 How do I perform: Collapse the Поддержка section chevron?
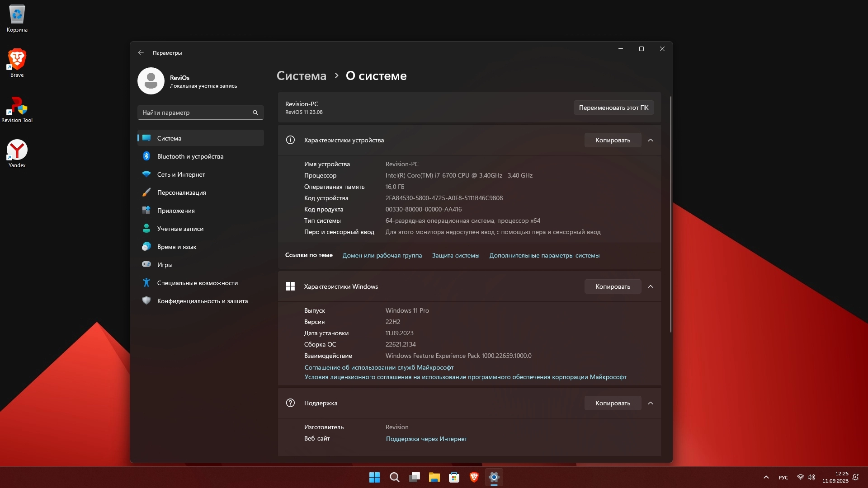click(651, 403)
